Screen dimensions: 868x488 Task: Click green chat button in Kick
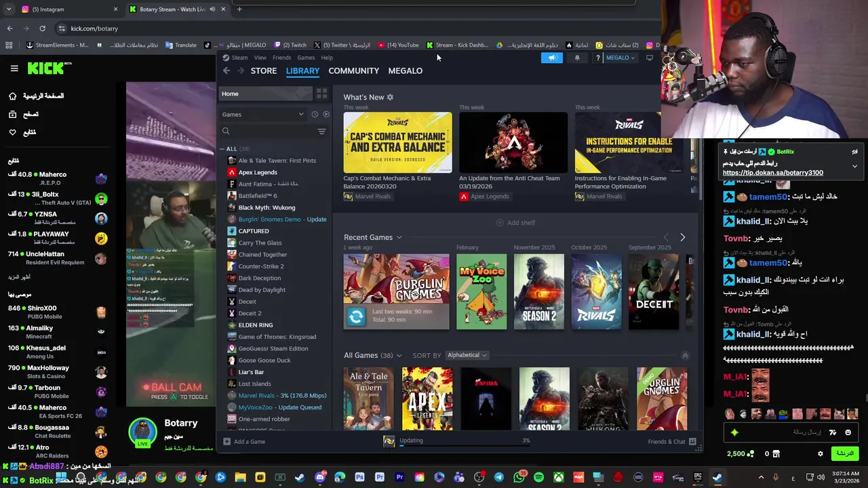pyautogui.click(x=844, y=453)
